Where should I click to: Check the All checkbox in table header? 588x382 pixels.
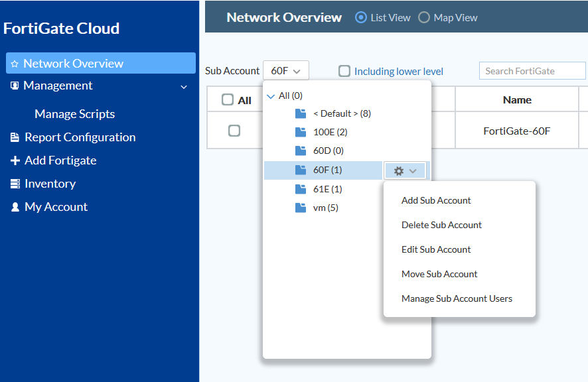(x=227, y=99)
